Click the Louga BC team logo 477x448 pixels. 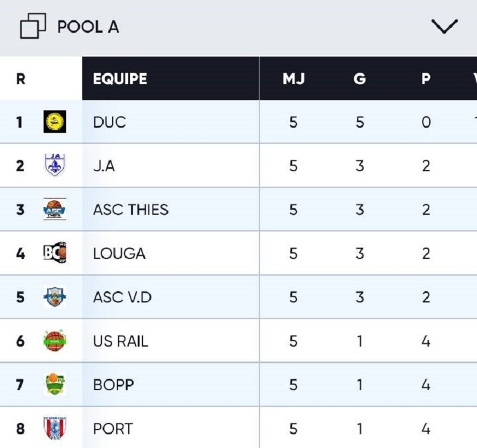[x=55, y=254]
